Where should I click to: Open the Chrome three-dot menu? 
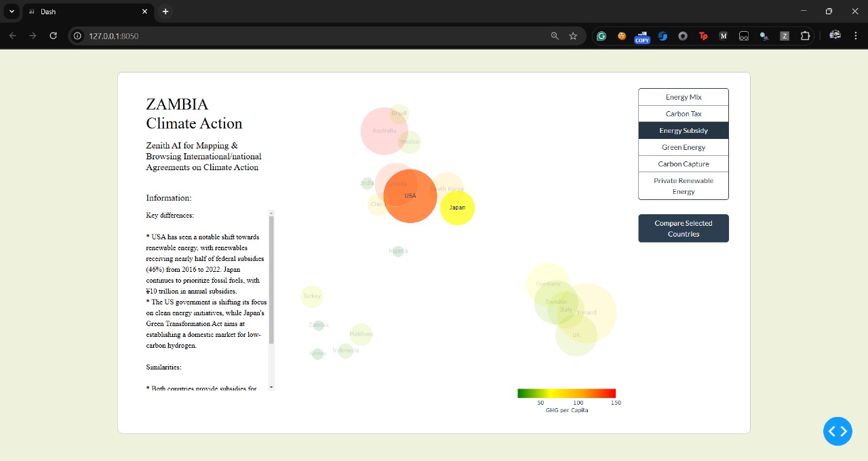[x=855, y=36]
